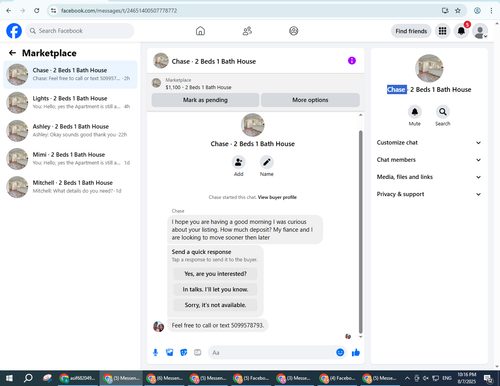Send a thumbs-up like

pyautogui.click(x=356, y=352)
